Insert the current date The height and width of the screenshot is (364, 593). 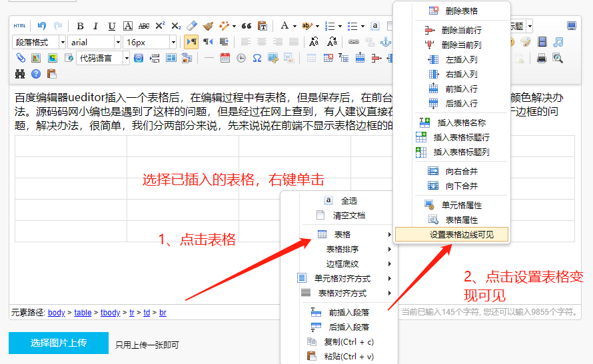coord(225,58)
